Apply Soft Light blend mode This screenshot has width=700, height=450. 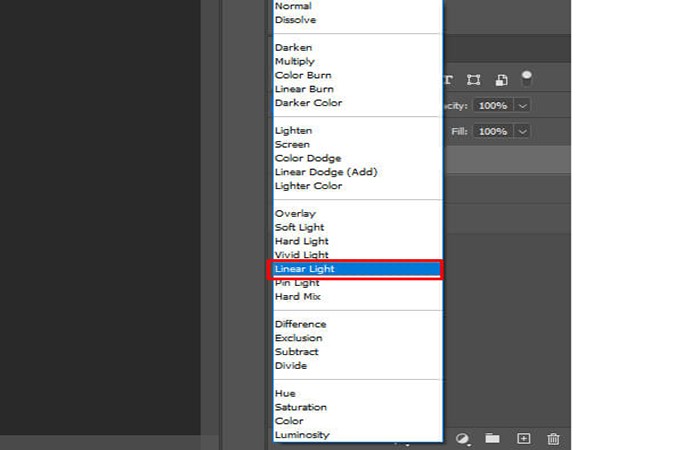(358, 227)
